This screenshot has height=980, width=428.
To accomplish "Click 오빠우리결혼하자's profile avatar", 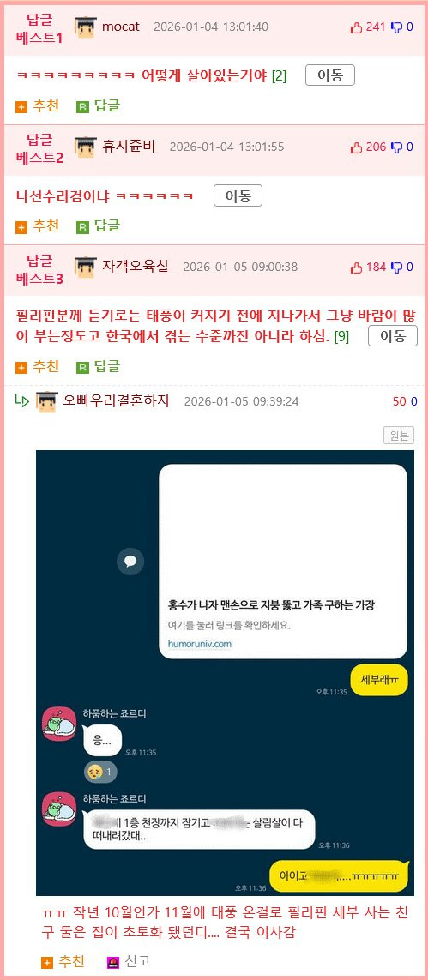I will coord(47,401).
